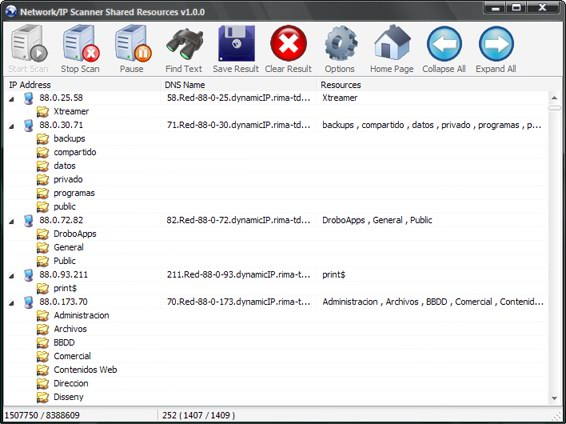Image resolution: width=566 pixels, height=424 pixels.
Task: Click the compartido folder icon
Action: (43, 152)
